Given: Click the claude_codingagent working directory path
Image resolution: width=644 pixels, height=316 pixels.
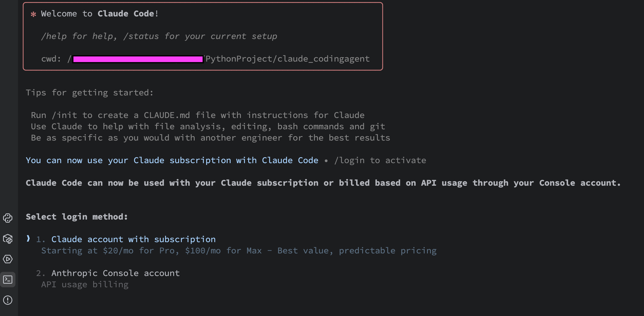Looking at the screenshot, I should tap(287, 59).
